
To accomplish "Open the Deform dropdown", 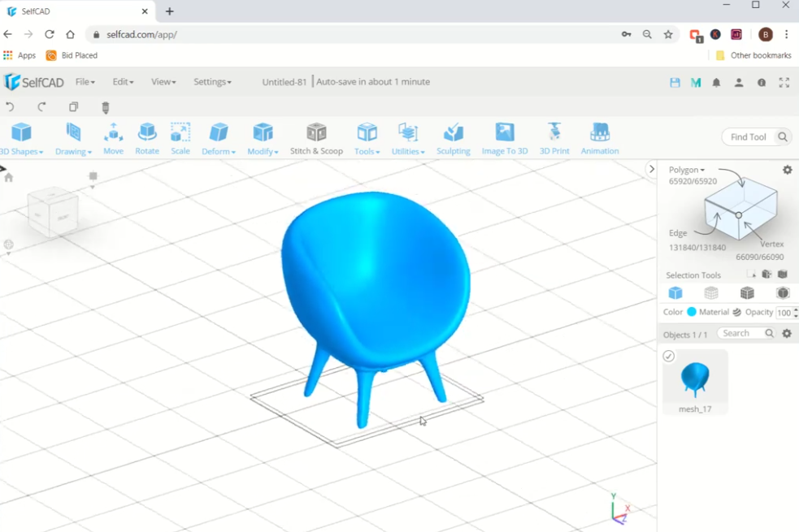I will click(x=219, y=138).
